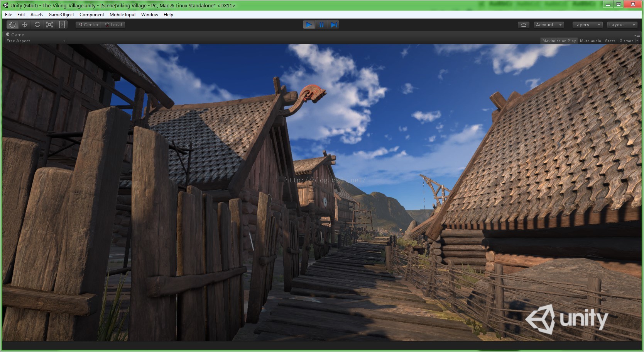The image size is (644, 352).
Task: Open the Layout dropdown
Action: click(622, 25)
